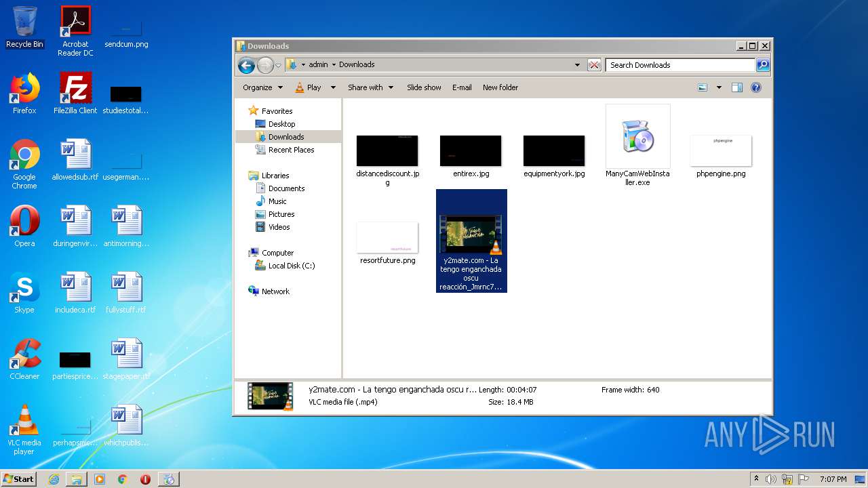Show the preview pane icon
Viewport: 868px width, 488px height.
[x=737, y=87]
